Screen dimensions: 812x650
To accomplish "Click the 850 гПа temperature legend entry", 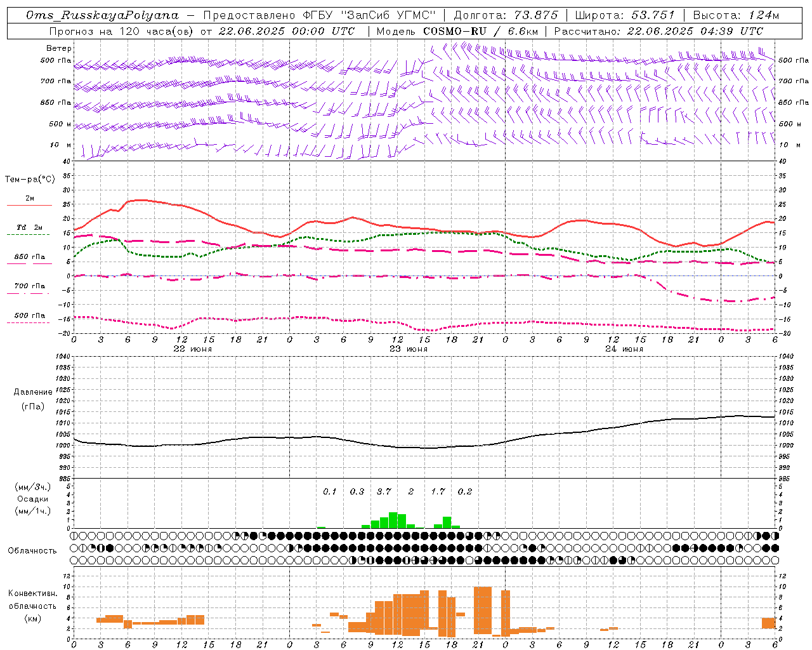I will (30, 256).
